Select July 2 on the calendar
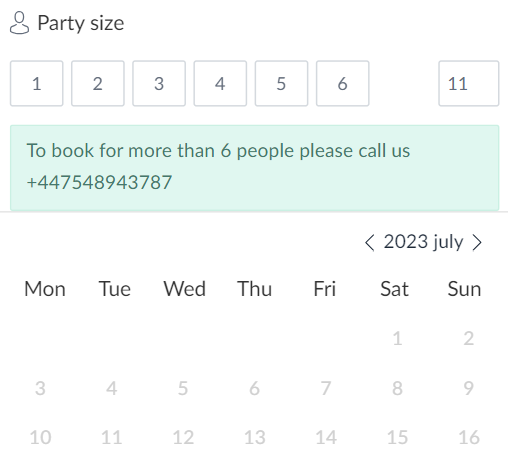Image resolution: width=508 pixels, height=464 pixels. tap(469, 339)
